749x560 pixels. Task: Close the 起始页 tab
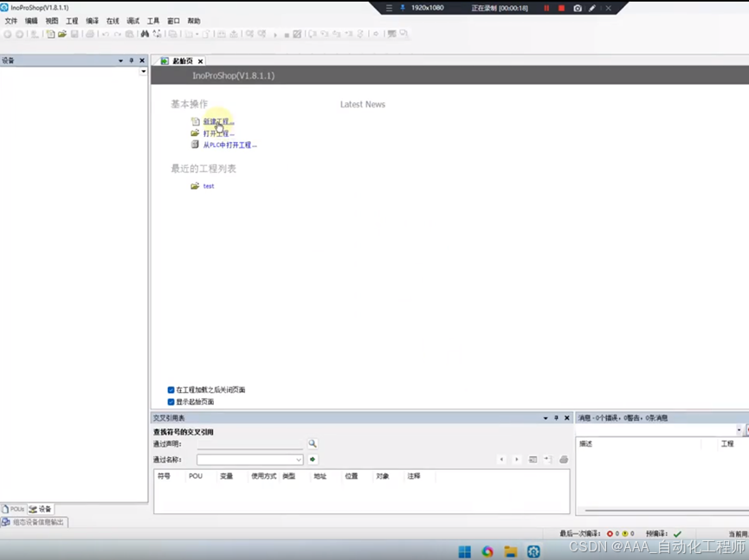(x=201, y=61)
